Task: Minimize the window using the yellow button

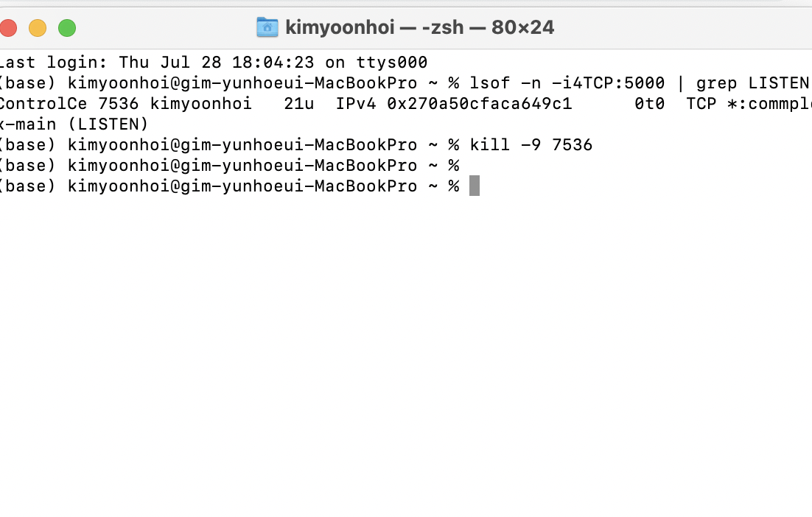Action: pyautogui.click(x=38, y=28)
